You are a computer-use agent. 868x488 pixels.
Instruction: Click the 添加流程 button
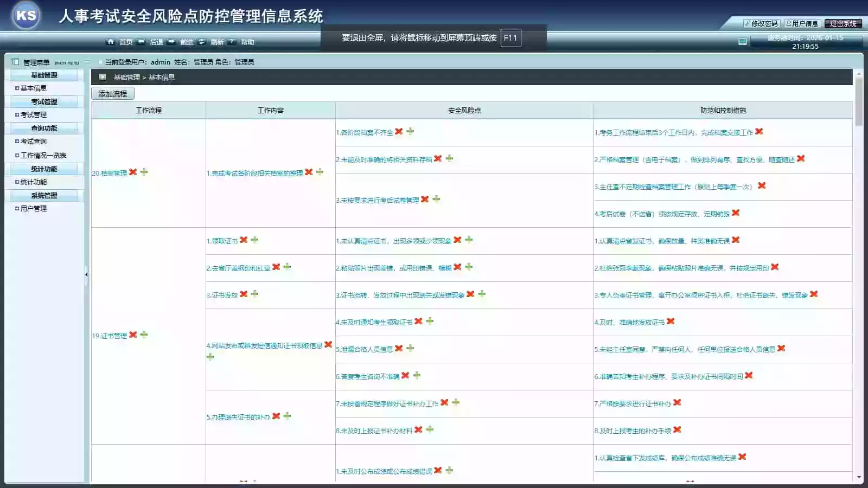[113, 94]
